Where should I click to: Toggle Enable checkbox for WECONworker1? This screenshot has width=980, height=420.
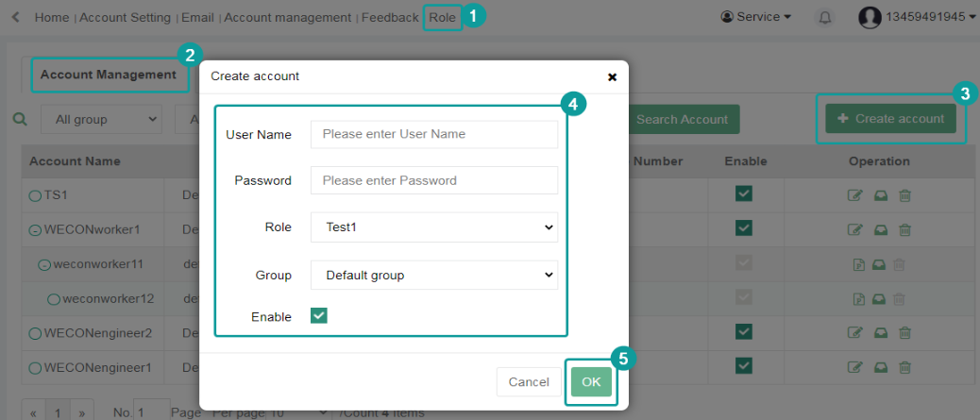point(744,227)
